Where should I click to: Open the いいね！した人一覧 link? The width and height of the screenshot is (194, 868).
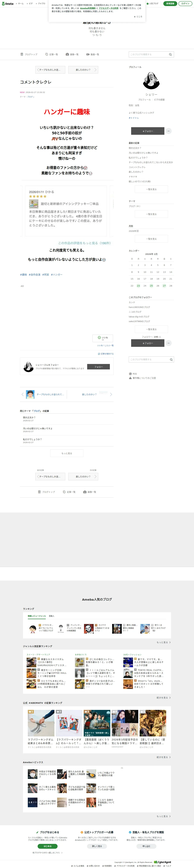click(105, 345)
